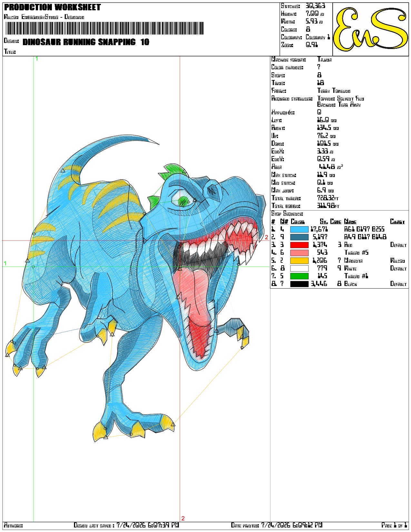Click the Max stitch value '11.9 mm'

[x=326, y=175]
